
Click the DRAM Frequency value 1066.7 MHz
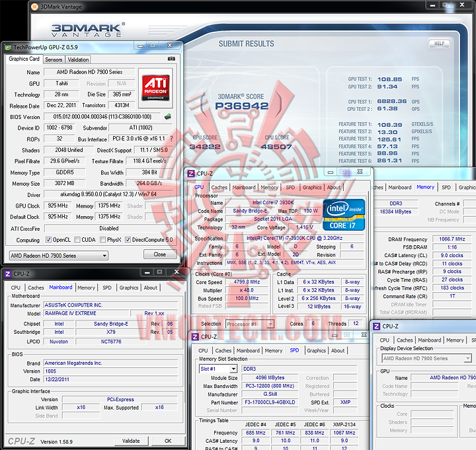pos(452,239)
